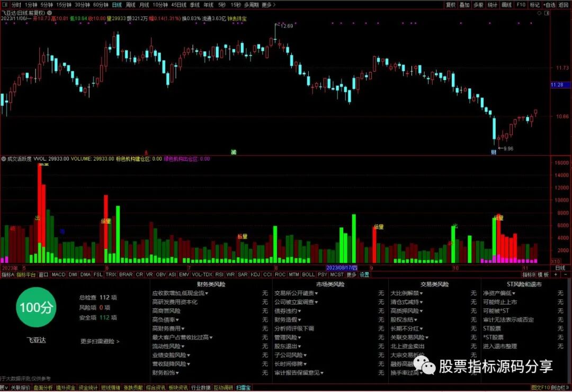Click the small panel icon next to the diamond
This screenshot has height=392, width=572.
pyautogui.click(x=547, y=13)
